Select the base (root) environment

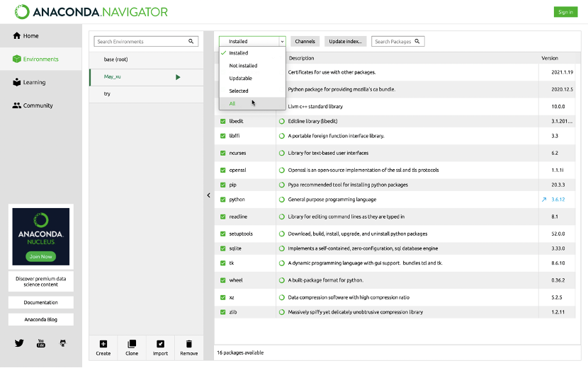(146, 59)
